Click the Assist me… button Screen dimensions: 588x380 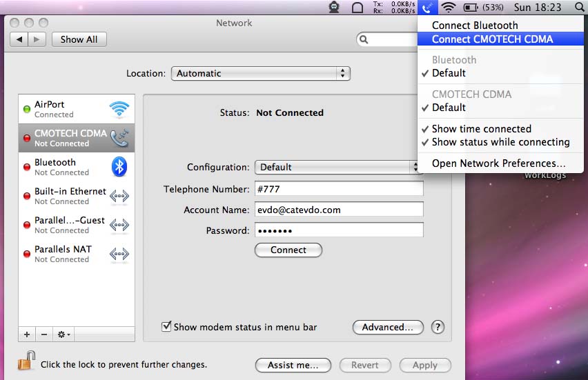point(293,365)
